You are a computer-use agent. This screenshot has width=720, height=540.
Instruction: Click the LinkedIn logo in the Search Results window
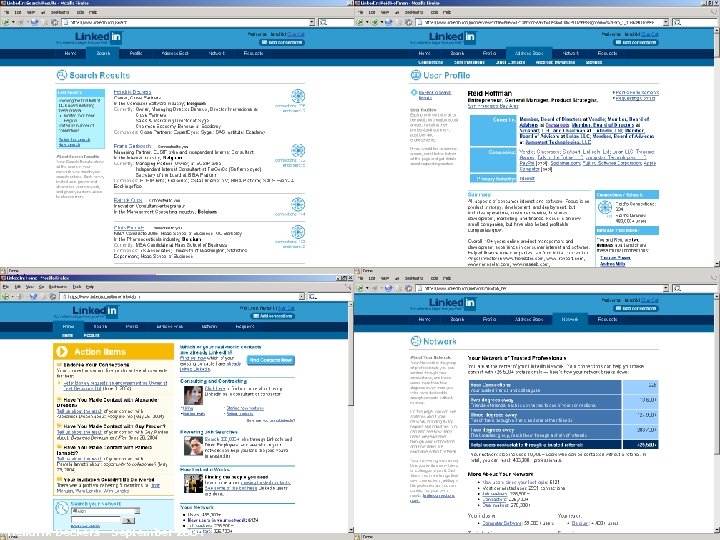click(98, 37)
